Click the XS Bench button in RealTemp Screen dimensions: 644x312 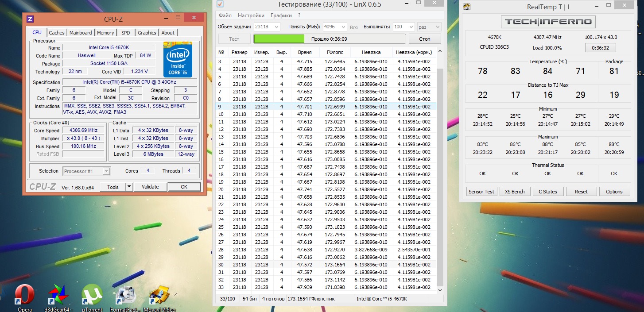pyautogui.click(x=515, y=192)
